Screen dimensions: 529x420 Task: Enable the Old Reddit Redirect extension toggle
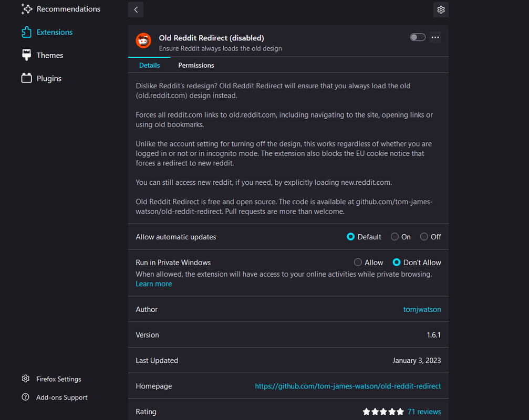click(x=417, y=37)
